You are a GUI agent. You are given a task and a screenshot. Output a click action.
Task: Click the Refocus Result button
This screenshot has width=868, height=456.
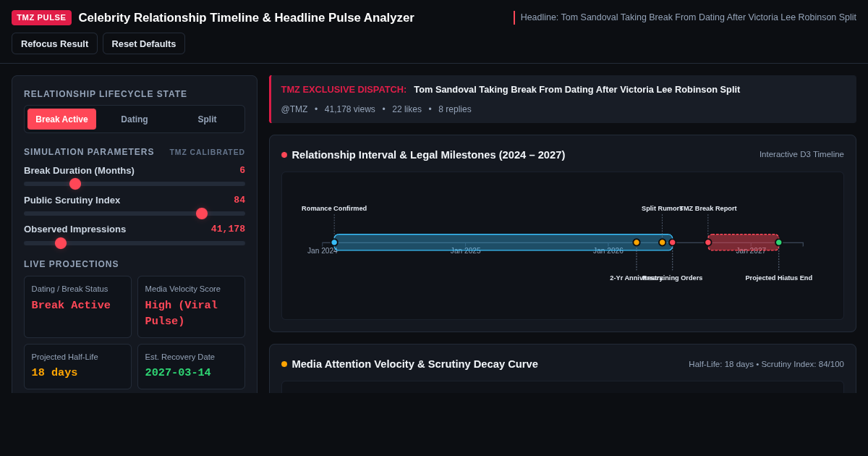54,43
